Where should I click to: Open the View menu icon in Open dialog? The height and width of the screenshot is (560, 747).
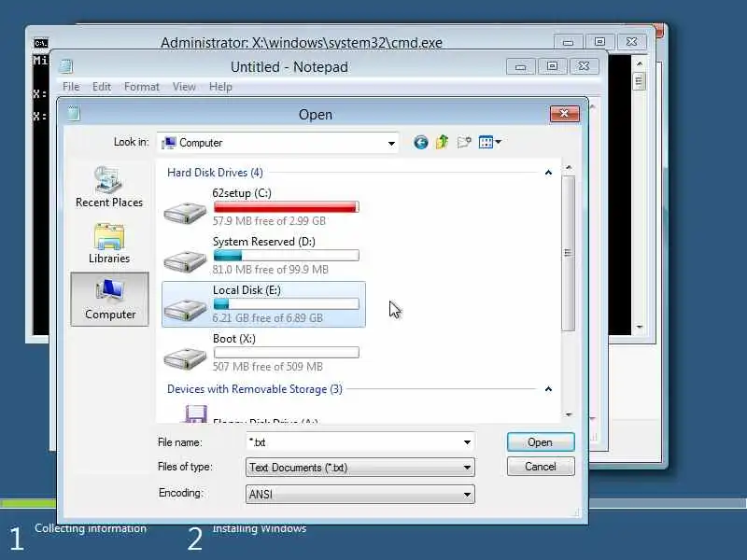pos(486,142)
